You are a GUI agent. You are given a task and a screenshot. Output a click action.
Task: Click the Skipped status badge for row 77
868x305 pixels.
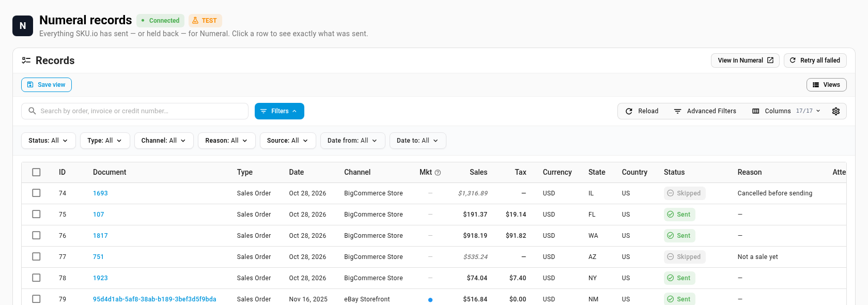[685, 257]
